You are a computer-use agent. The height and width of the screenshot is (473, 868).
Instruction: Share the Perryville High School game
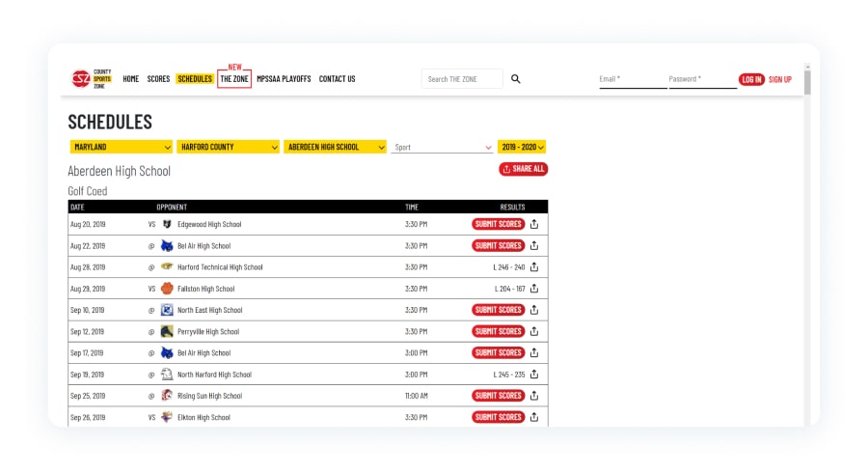(x=534, y=332)
